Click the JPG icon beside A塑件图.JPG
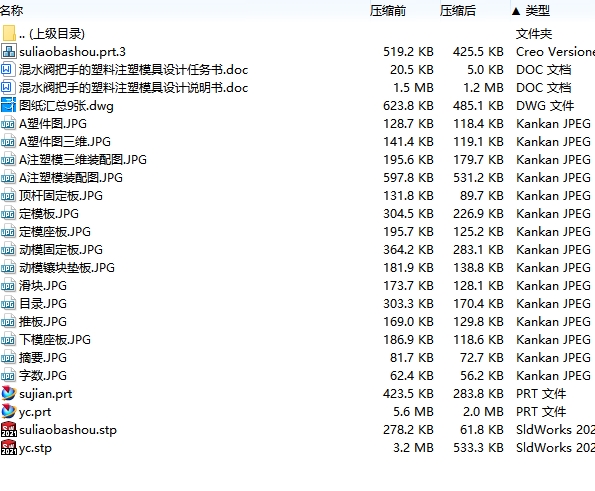The height and width of the screenshot is (491, 595). [x=8, y=123]
